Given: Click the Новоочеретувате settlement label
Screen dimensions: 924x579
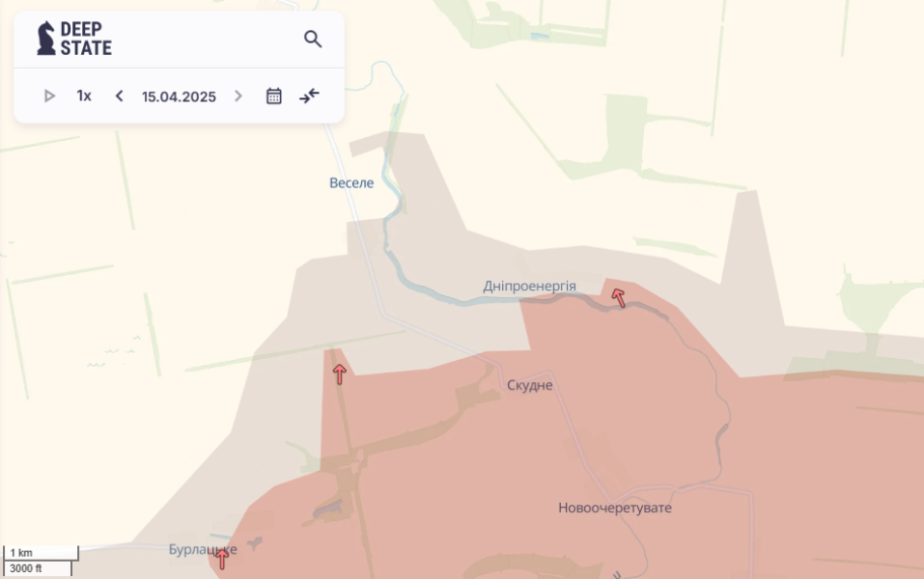Looking at the screenshot, I should [614, 508].
